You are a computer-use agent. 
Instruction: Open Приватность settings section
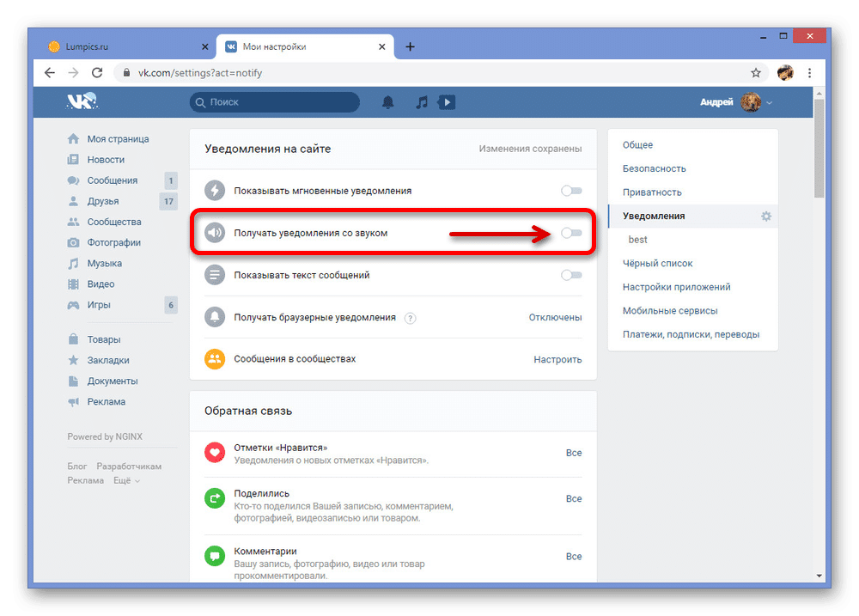coord(652,192)
